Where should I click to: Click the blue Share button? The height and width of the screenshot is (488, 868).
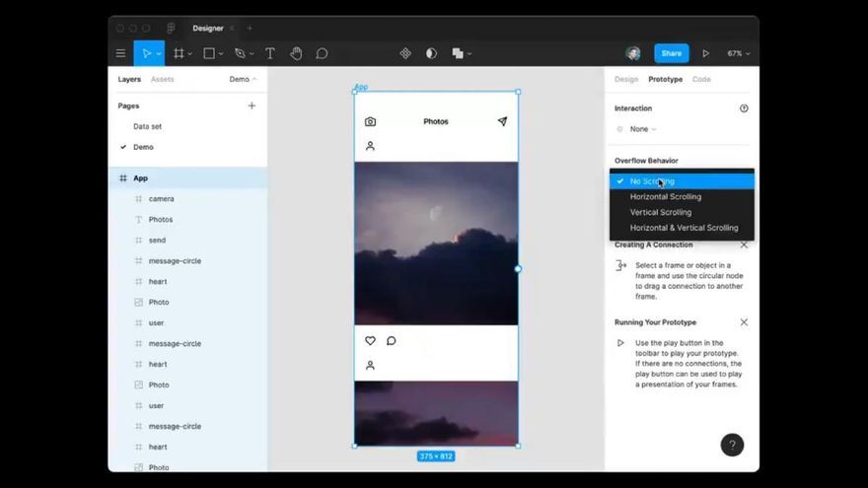click(672, 53)
